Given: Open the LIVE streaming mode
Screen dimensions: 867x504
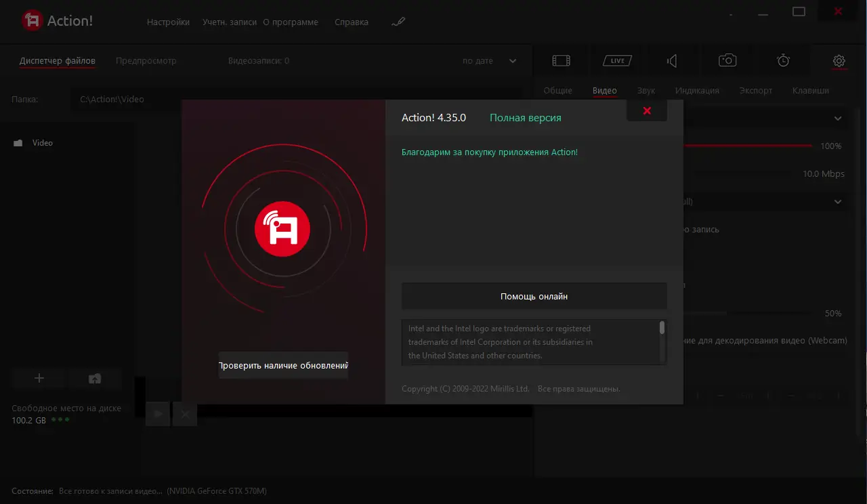Looking at the screenshot, I should pyautogui.click(x=617, y=61).
